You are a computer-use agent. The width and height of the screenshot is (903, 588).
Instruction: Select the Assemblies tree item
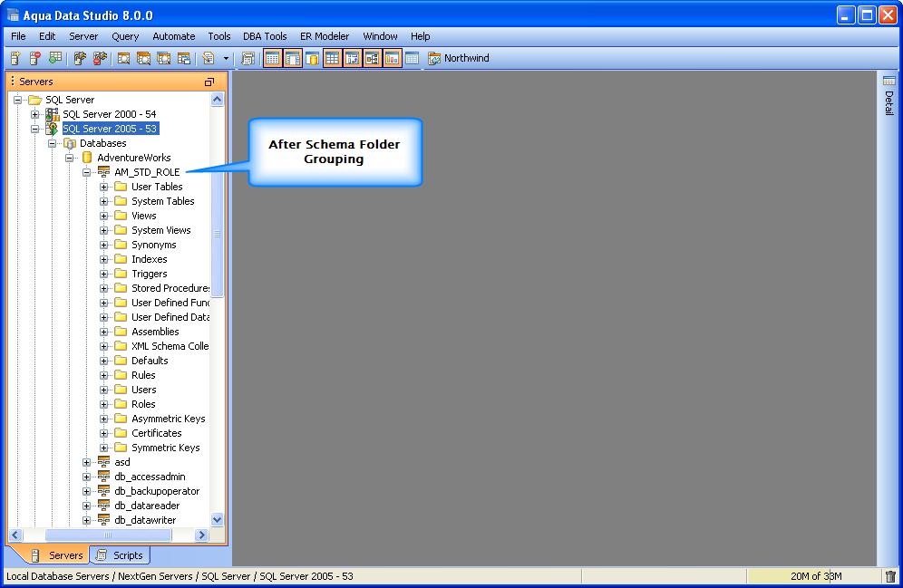coord(155,332)
